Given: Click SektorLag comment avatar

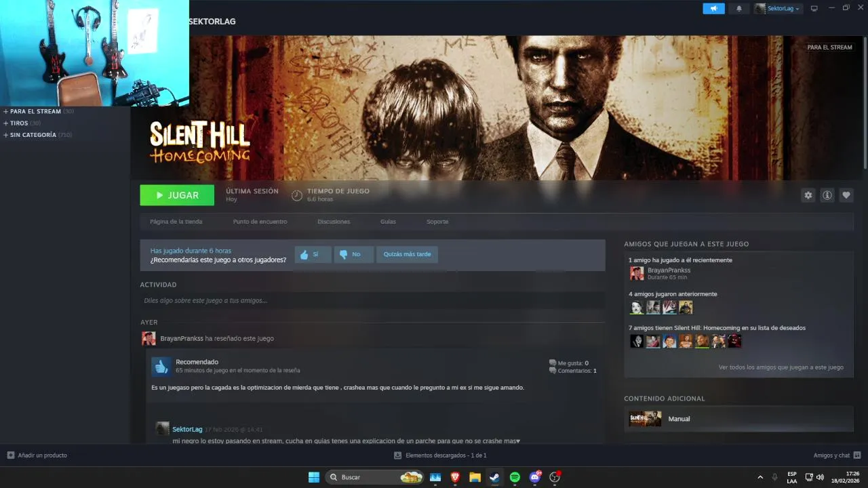Looking at the screenshot, I should point(162,428).
